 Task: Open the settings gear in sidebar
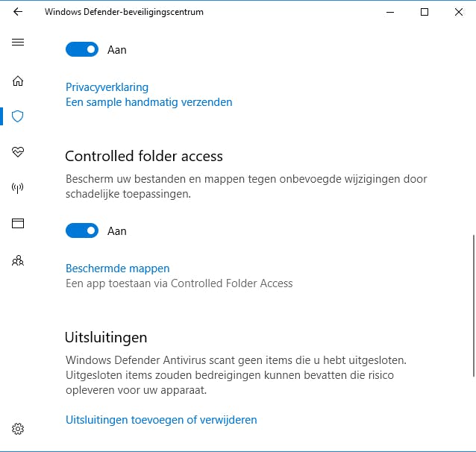[x=18, y=429]
